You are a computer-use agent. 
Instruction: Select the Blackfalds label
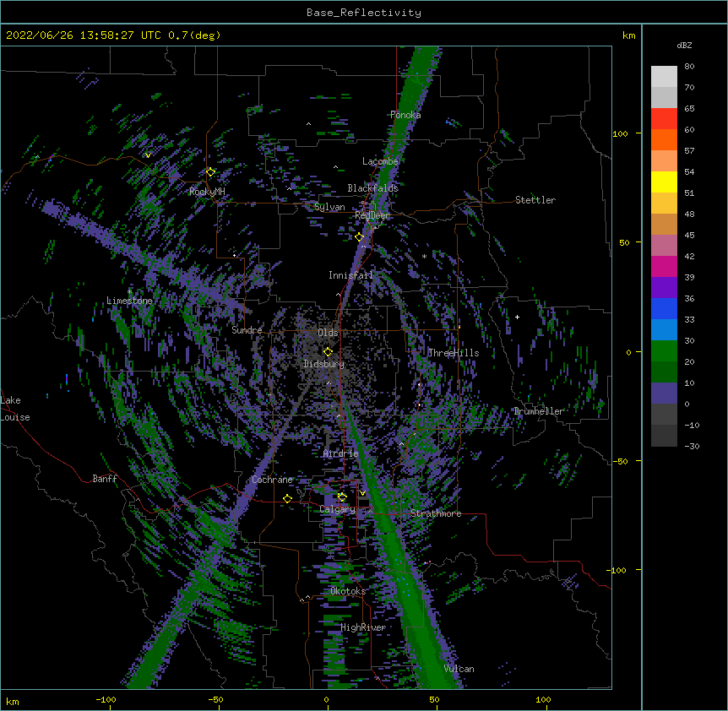coord(372,188)
